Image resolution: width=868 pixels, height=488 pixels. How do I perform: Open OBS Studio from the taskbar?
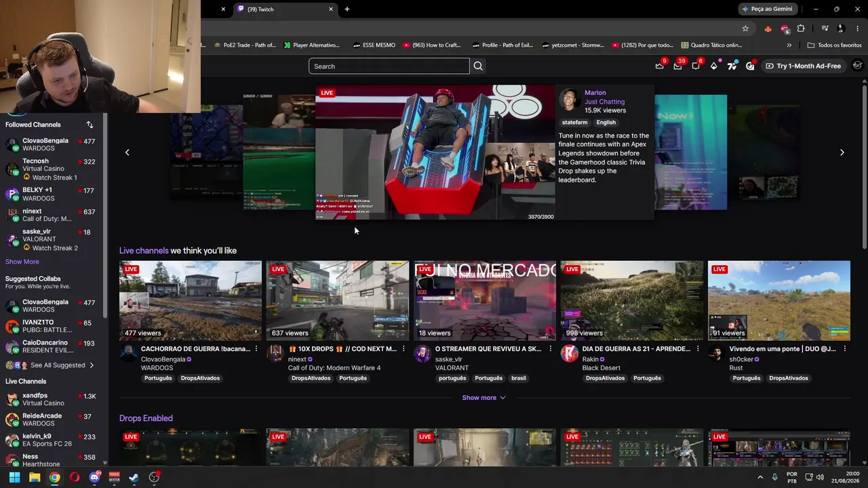pos(154,477)
